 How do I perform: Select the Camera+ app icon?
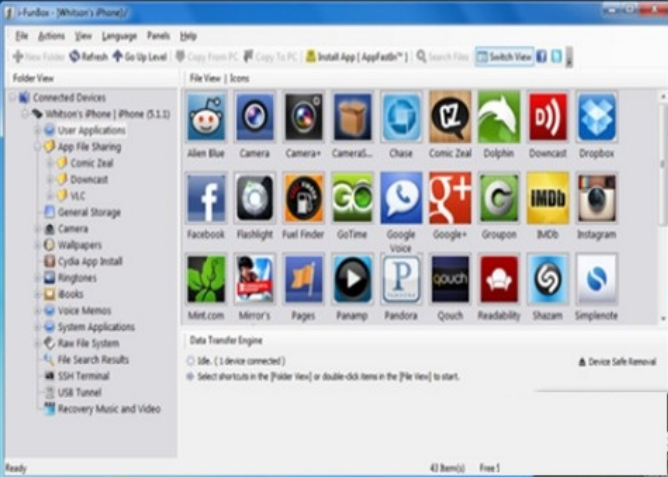(x=303, y=117)
